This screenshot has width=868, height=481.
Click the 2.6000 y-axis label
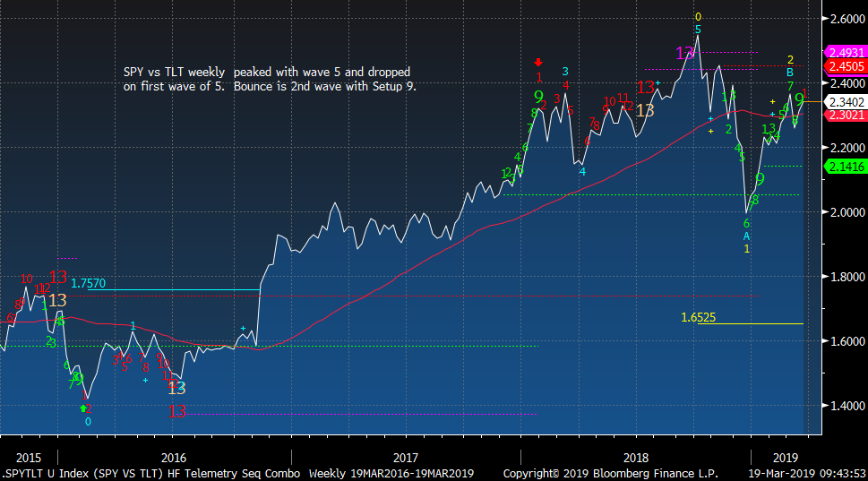[847, 19]
